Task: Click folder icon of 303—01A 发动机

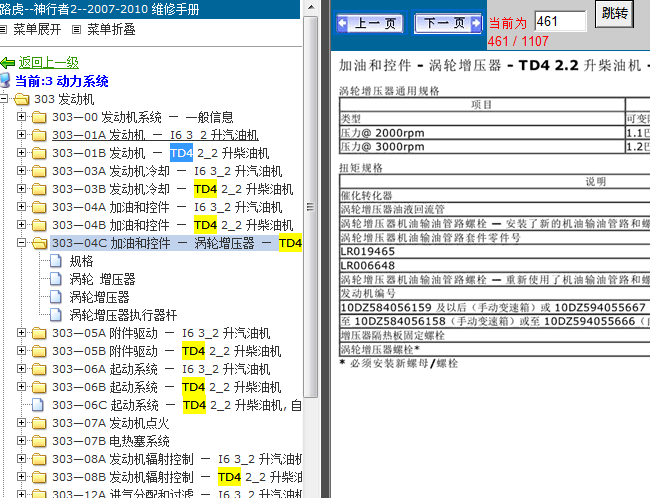Action: pyautogui.click(x=39, y=135)
